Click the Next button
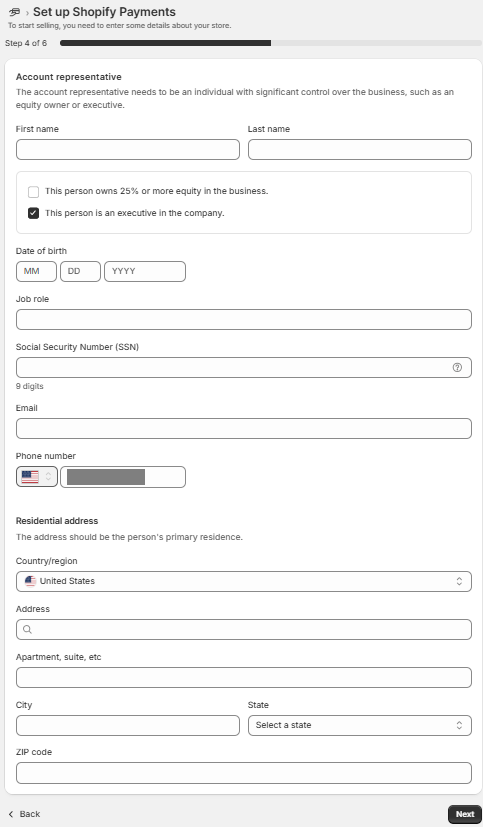Image resolution: width=483 pixels, height=827 pixels. pos(465,814)
